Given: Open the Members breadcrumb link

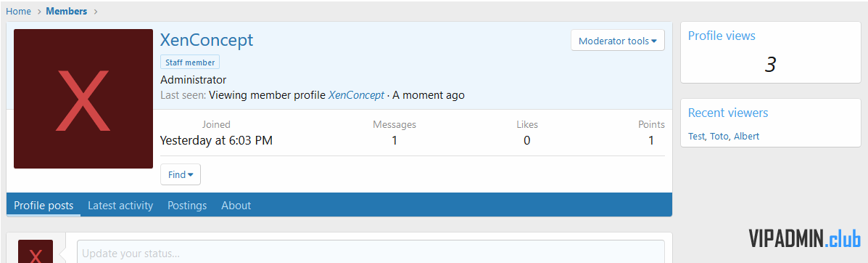Looking at the screenshot, I should point(67,11).
